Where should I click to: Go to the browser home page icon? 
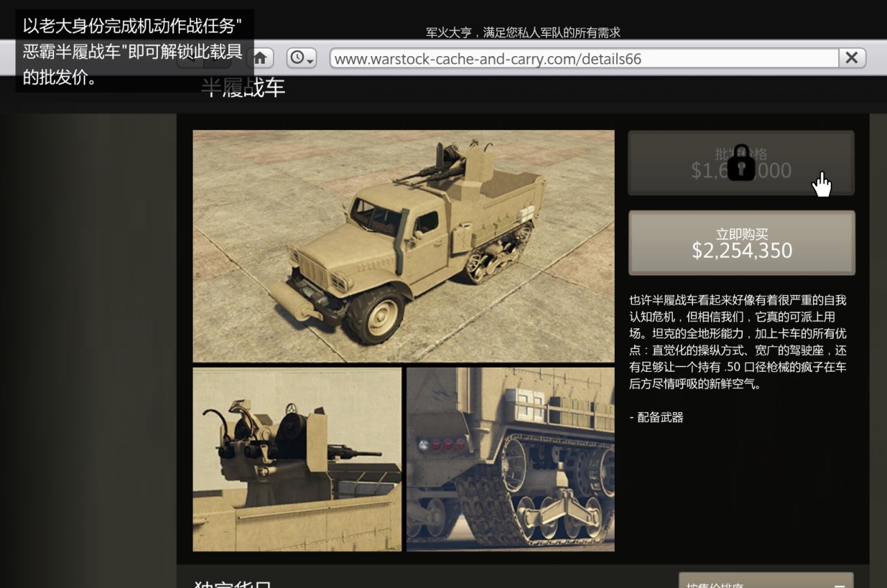(x=261, y=57)
